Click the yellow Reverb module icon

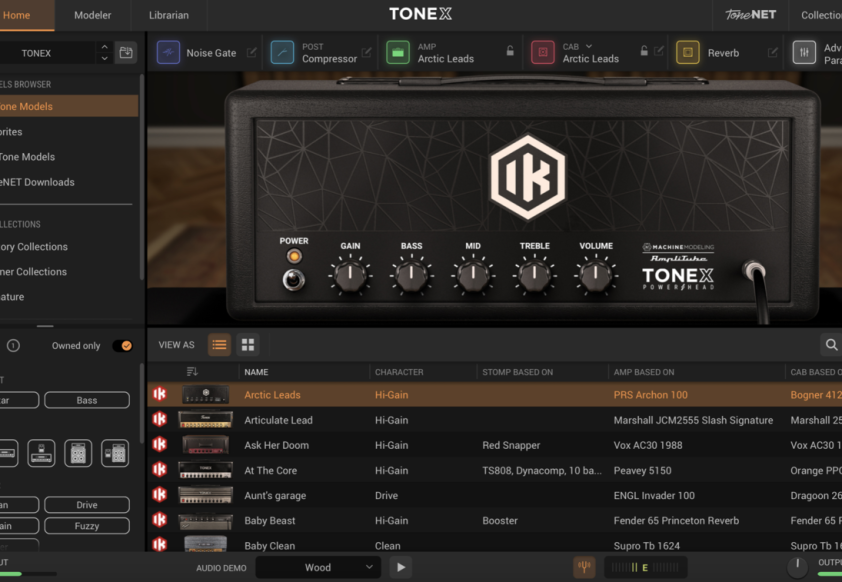688,53
